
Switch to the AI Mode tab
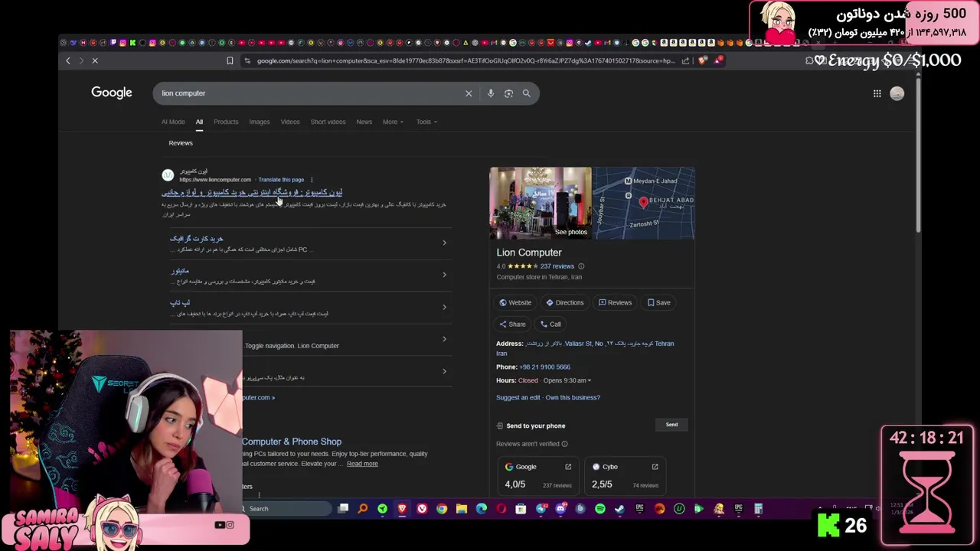pos(173,122)
